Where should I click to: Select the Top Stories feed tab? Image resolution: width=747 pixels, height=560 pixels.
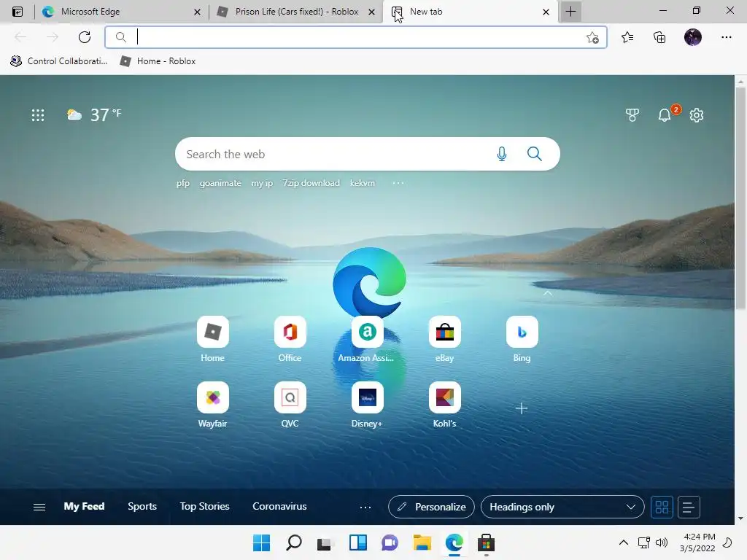point(204,507)
